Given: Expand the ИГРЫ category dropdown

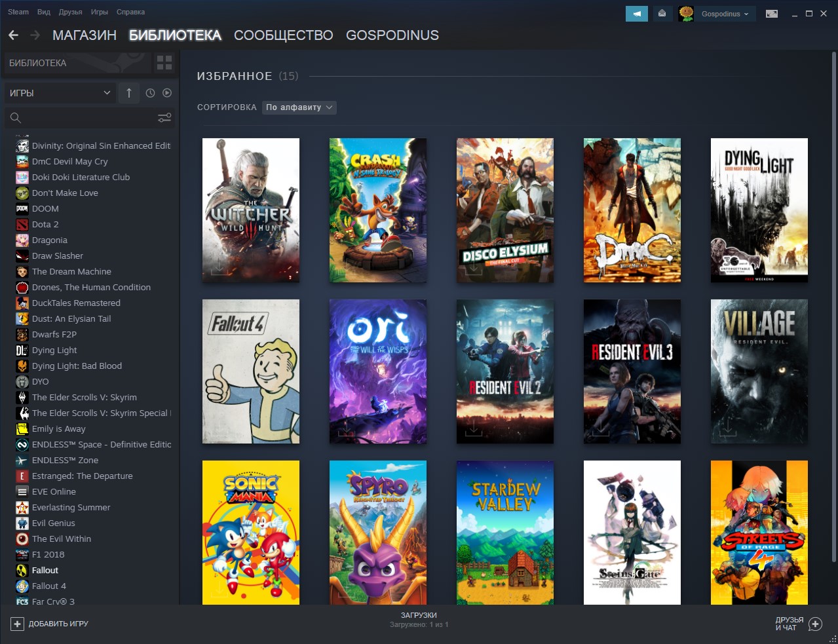Looking at the screenshot, I should pyautogui.click(x=60, y=93).
